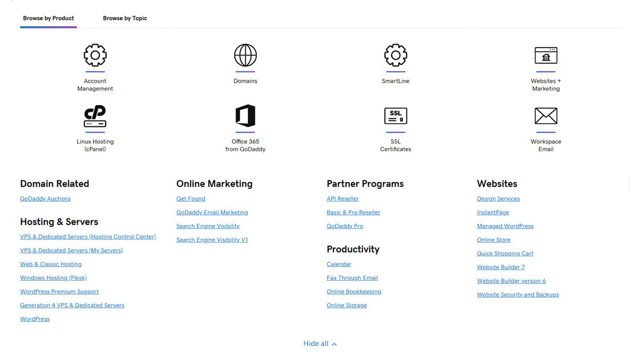
Task: Open the Online Storage link
Action: tap(347, 306)
